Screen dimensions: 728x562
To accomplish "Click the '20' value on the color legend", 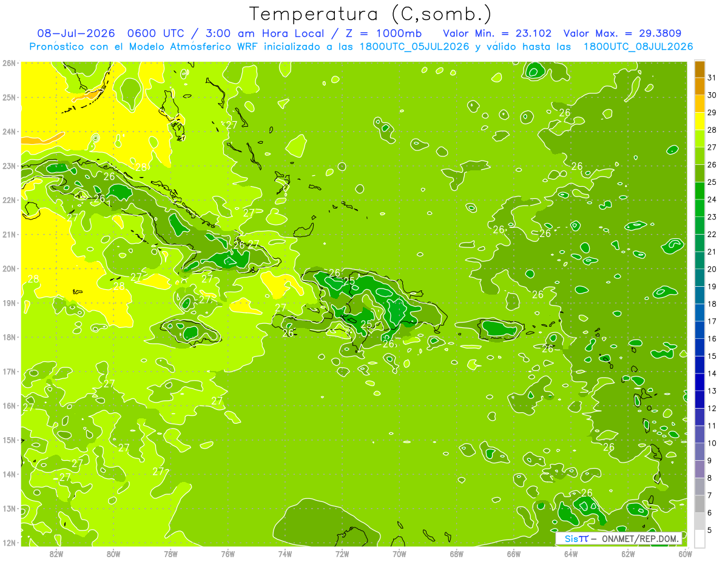I will point(712,269).
